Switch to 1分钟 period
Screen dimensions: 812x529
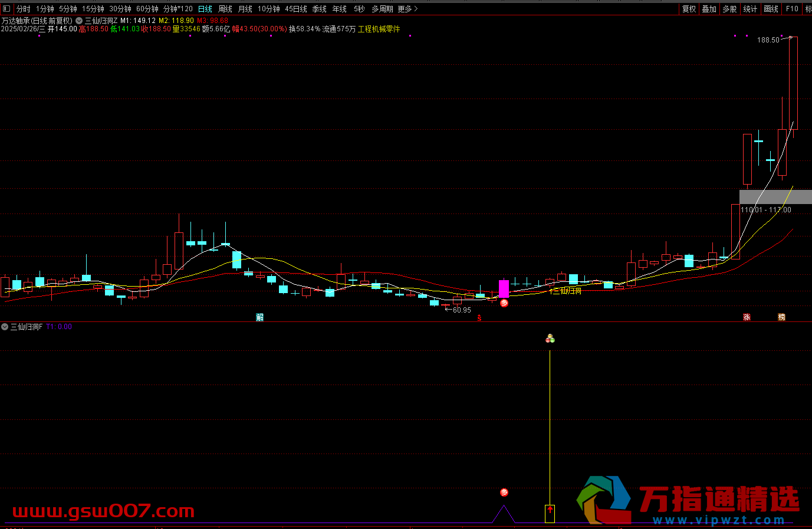45,9
